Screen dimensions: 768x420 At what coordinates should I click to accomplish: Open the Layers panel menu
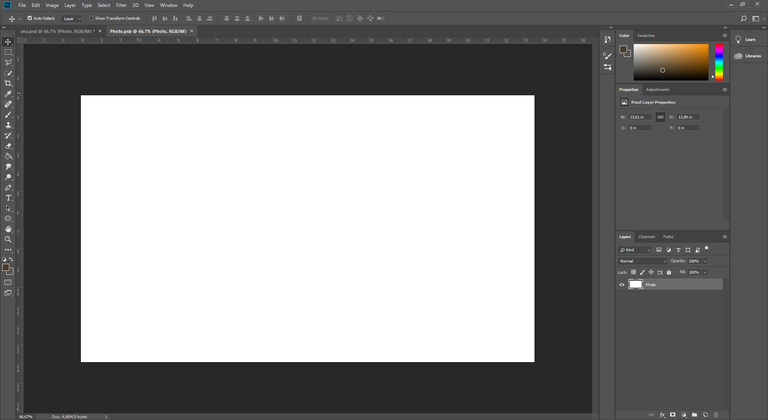[x=724, y=237]
